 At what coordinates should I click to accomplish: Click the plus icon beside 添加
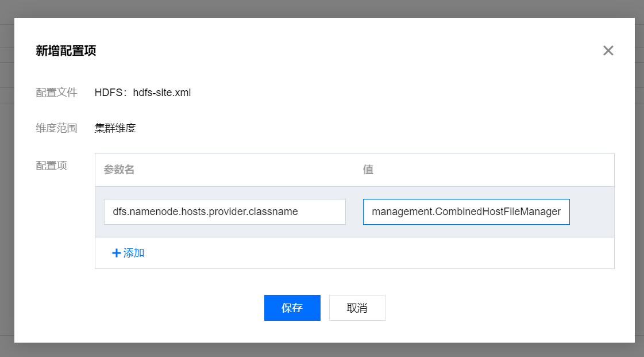pos(116,253)
